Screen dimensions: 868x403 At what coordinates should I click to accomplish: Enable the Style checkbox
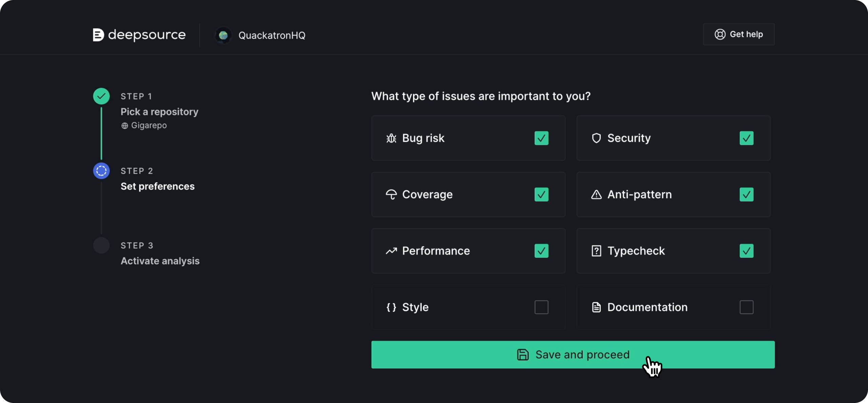tap(541, 307)
